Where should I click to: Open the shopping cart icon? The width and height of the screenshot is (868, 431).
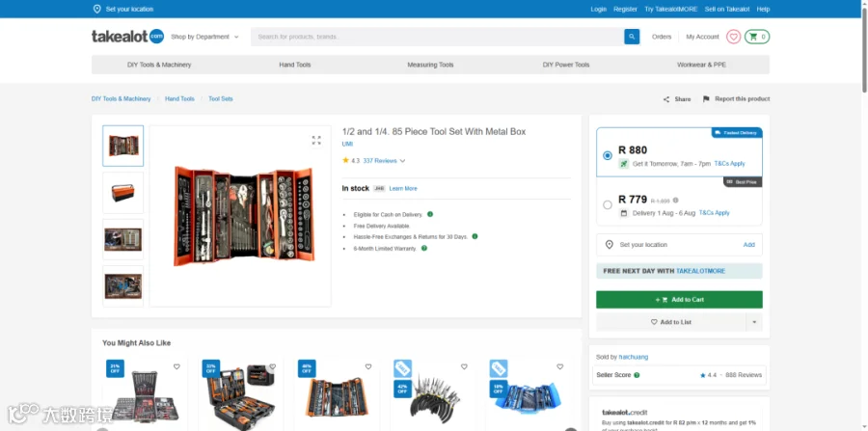pyautogui.click(x=757, y=37)
